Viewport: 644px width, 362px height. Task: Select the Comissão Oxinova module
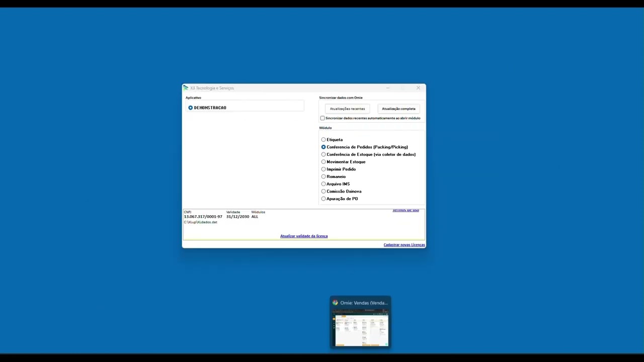(x=324, y=192)
